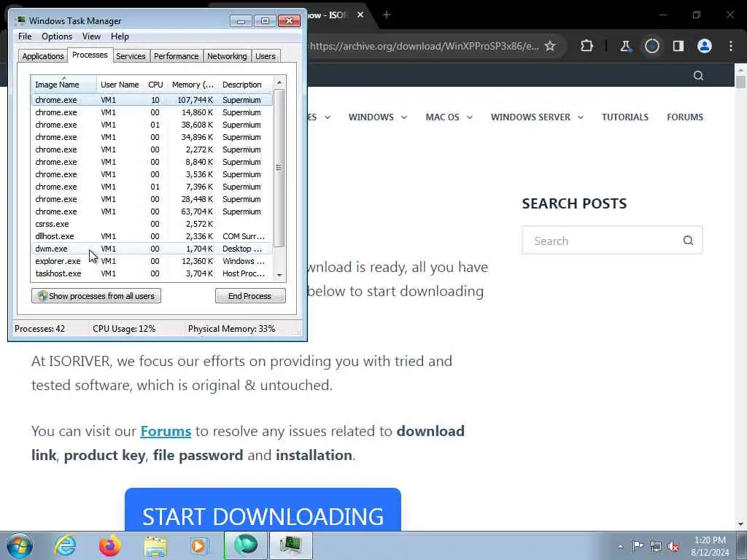
Task: Click the START DOWNLOADING button
Action: pos(263,510)
